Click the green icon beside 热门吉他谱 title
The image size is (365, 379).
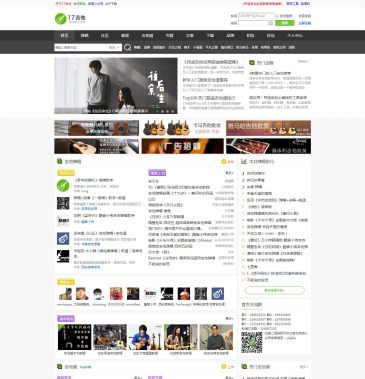pos(244,367)
